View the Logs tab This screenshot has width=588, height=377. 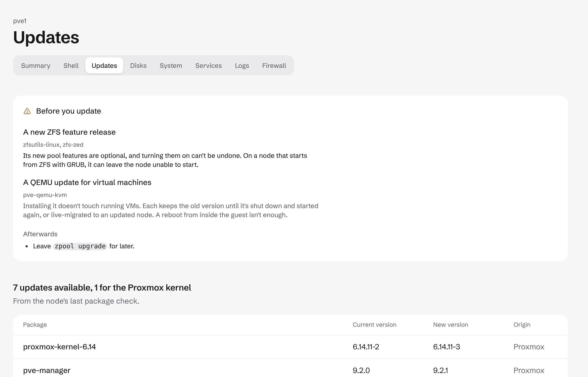pyautogui.click(x=242, y=66)
